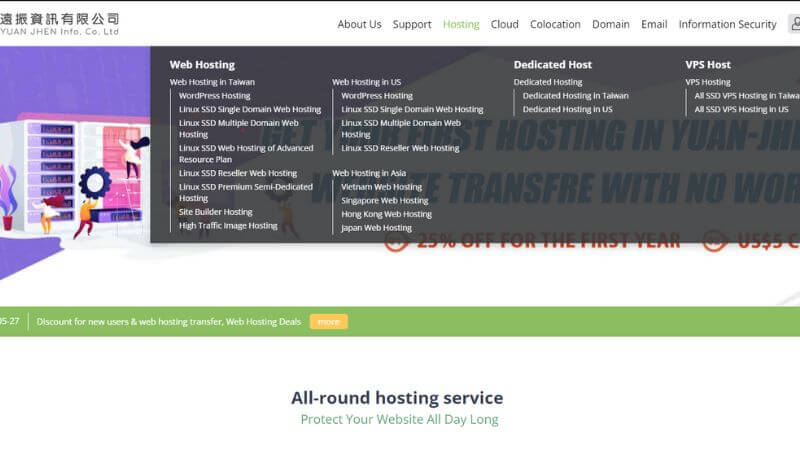This screenshot has width=800, height=450.
Task: Open the About Us menu
Action: pyautogui.click(x=359, y=24)
